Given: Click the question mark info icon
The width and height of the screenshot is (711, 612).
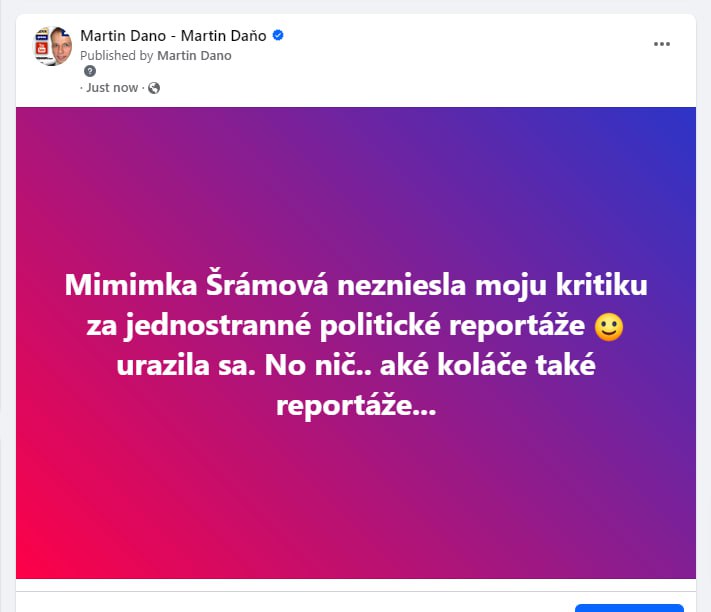Looking at the screenshot, I should click(90, 71).
